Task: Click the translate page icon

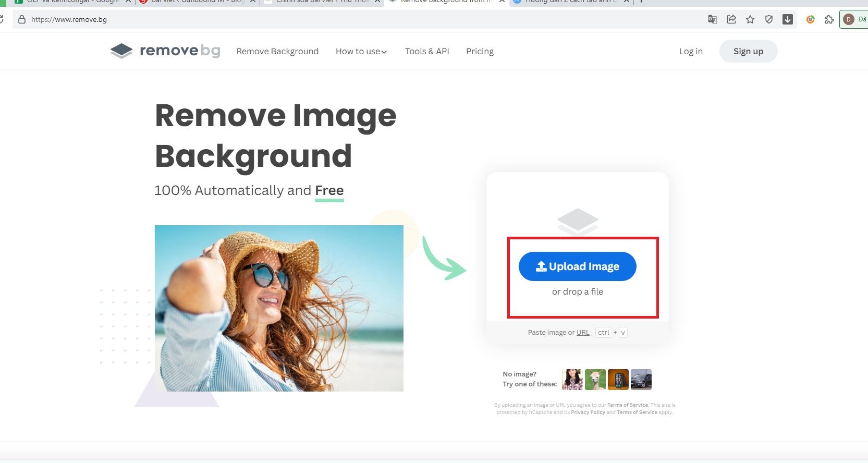Action: click(x=713, y=19)
